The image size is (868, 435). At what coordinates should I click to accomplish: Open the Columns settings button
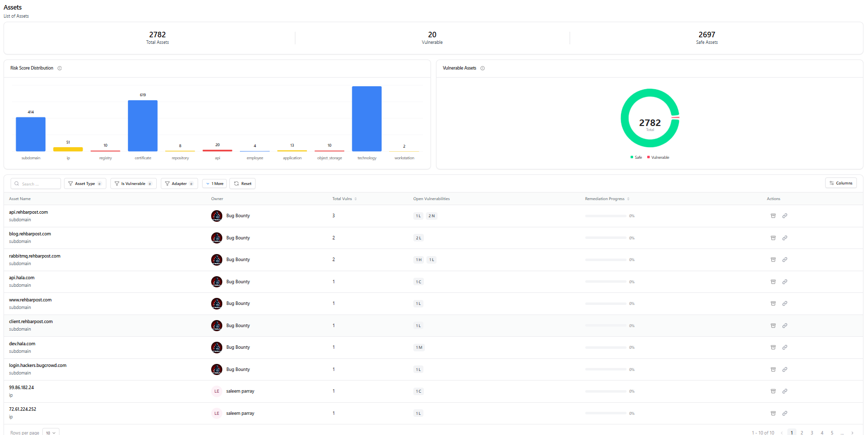click(841, 183)
